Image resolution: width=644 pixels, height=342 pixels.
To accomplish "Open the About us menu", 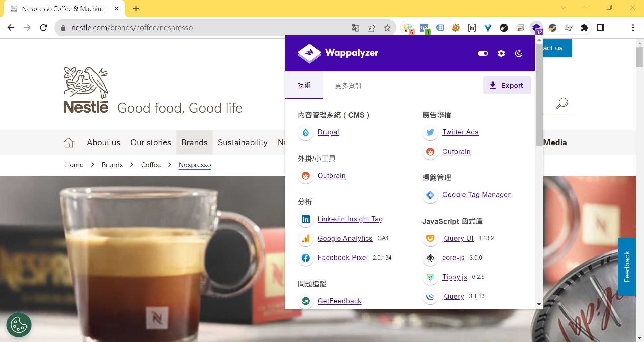I will pyautogui.click(x=103, y=142).
